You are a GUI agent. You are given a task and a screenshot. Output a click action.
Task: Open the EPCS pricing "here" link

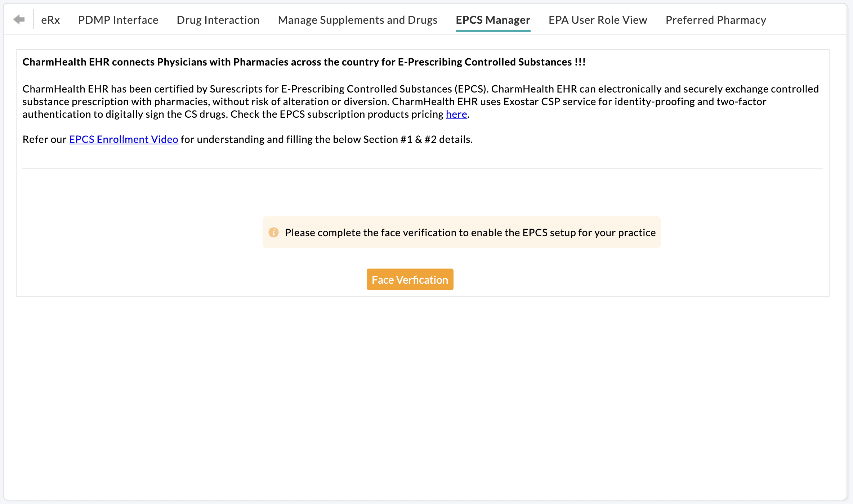point(456,114)
